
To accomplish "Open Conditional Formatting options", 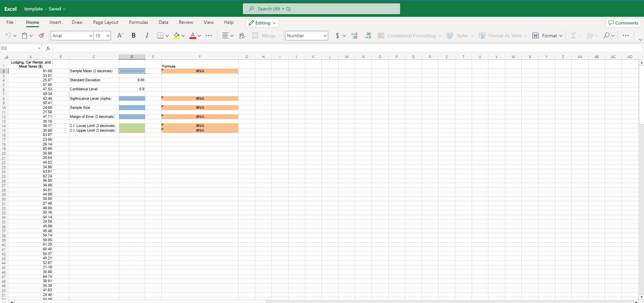I will point(411,36).
